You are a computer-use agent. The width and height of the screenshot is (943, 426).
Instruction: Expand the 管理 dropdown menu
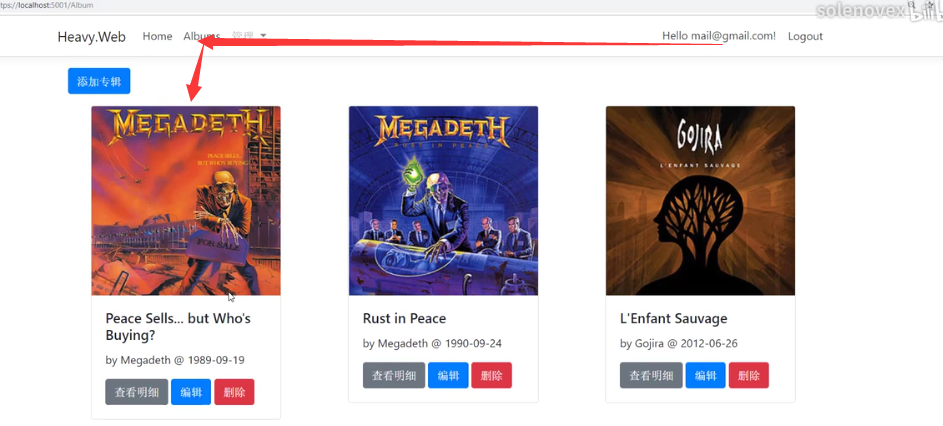[x=249, y=36]
